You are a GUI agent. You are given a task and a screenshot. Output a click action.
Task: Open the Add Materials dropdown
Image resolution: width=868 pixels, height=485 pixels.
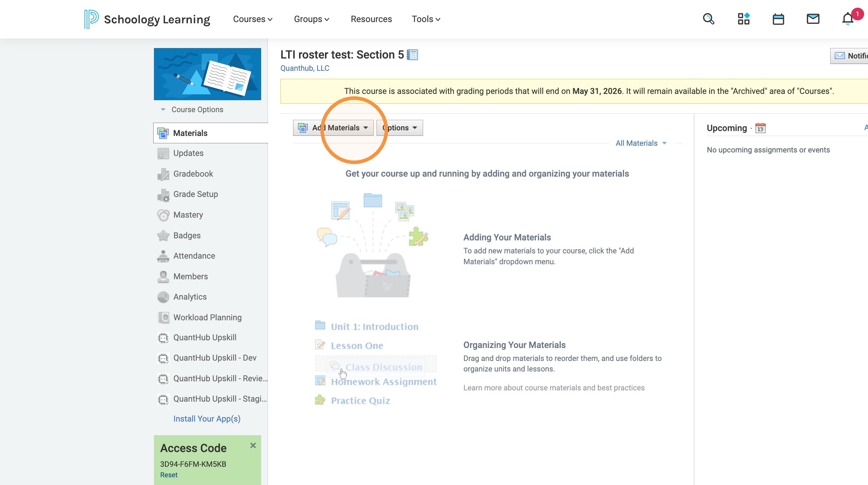[333, 128]
